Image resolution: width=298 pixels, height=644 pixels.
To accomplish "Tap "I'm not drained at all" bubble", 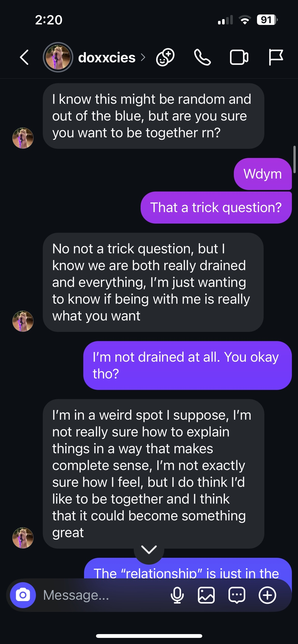I will click(x=187, y=365).
